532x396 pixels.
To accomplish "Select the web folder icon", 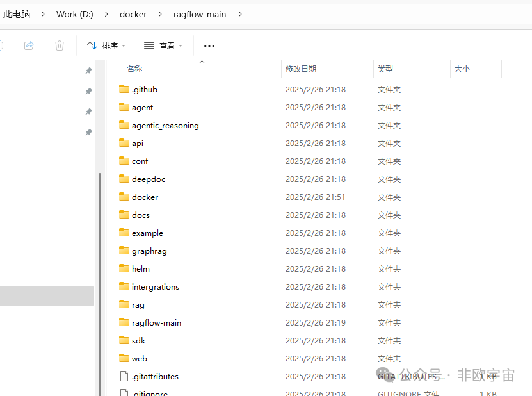I will pyautogui.click(x=124, y=358).
